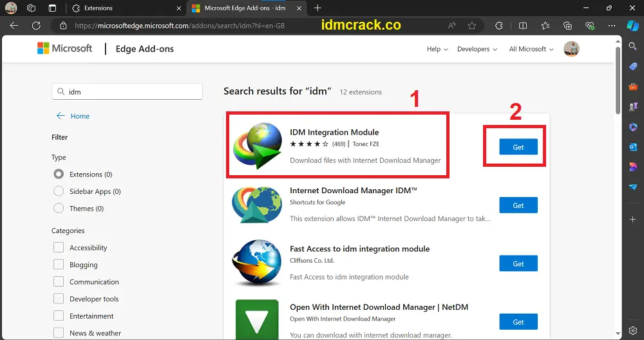Viewport: 644px width, 340px height.
Task: Check the Entertainment category checkbox
Action: tap(59, 316)
